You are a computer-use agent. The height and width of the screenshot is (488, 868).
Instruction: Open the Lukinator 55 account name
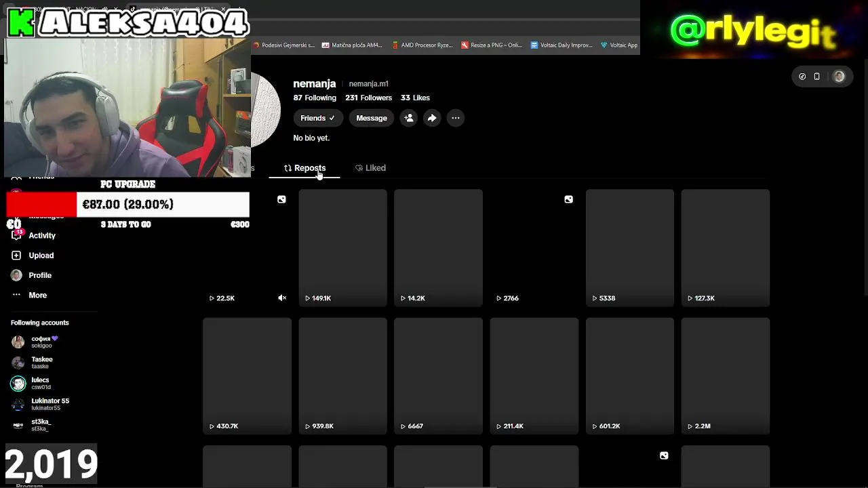50,401
